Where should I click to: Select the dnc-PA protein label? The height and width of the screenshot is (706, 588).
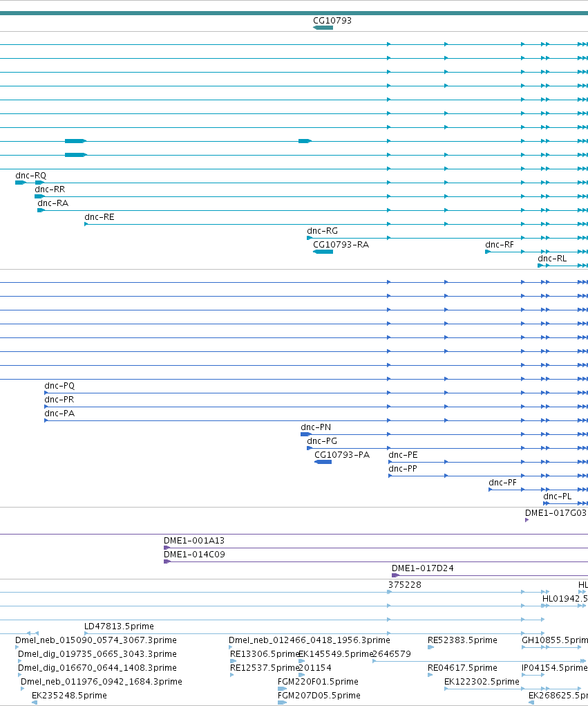[x=59, y=414]
